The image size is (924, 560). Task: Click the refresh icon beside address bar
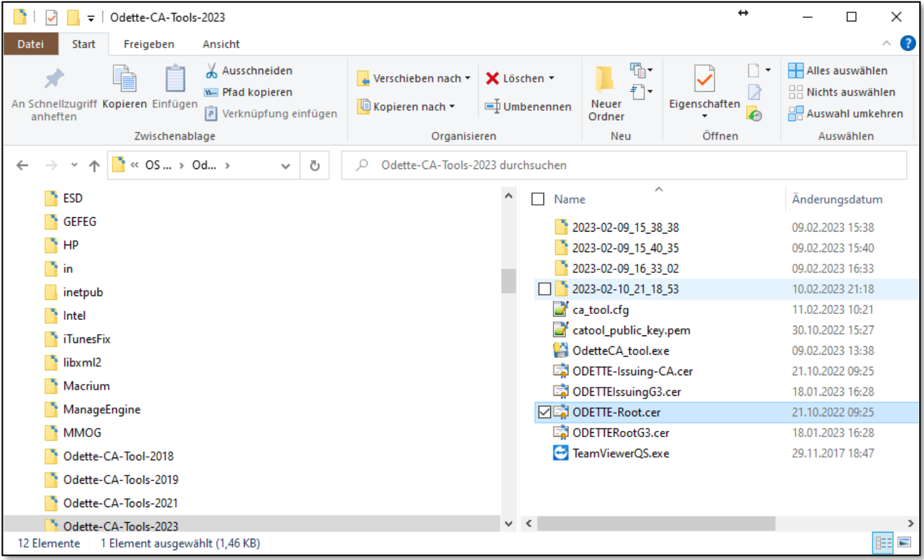click(315, 166)
